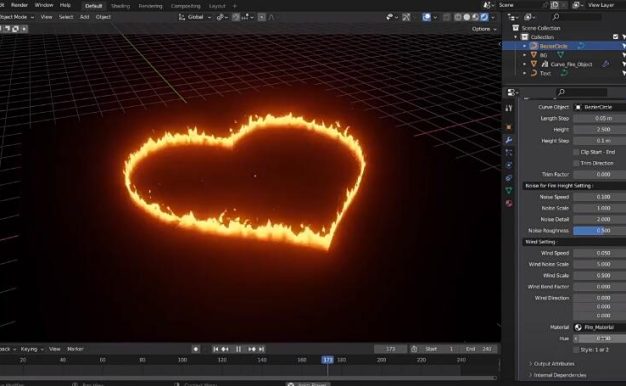Screen dimensions: 626x386
Task: Switch to the Rendering workspace tab
Action: point(150,6)
